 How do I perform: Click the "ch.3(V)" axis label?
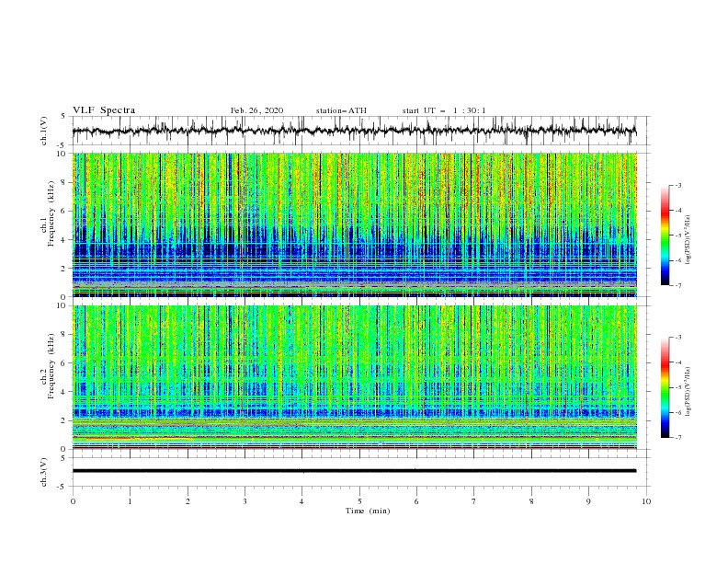coord(44,472)
